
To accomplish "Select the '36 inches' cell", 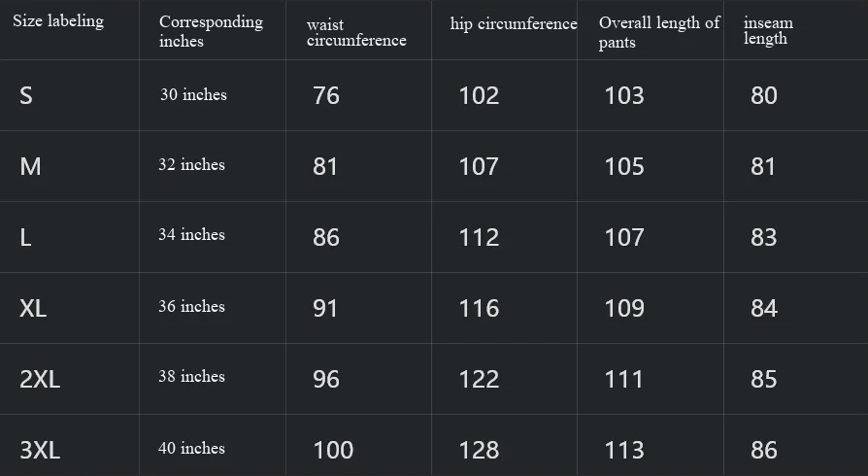I will tap(191, 306).
